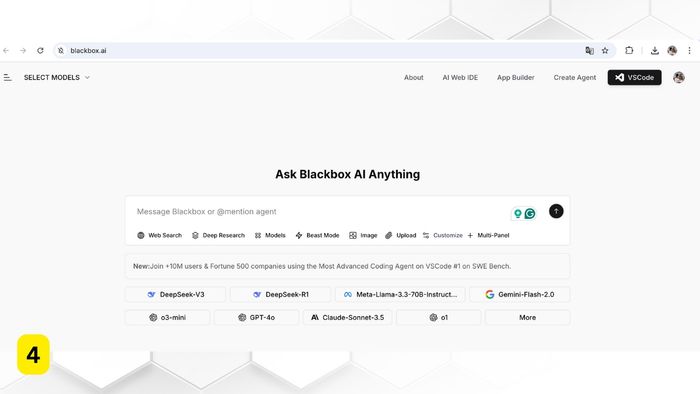Go to App Builder
The image size is (700, 394).
(x=516, y=77)
